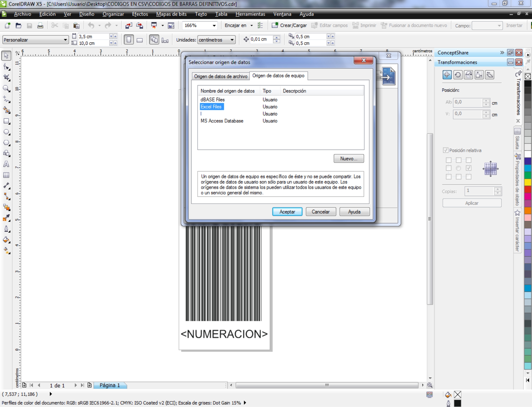Image resolution: width=532 pixels, height=407 pixels.
Task: Expand ConceptShare docker chevrons
Action: point(502,52)
